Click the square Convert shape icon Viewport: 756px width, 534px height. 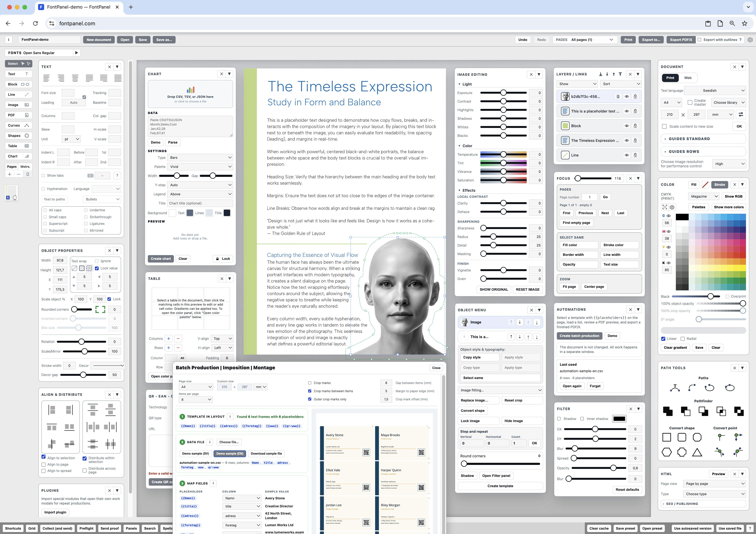click(666, 437)
